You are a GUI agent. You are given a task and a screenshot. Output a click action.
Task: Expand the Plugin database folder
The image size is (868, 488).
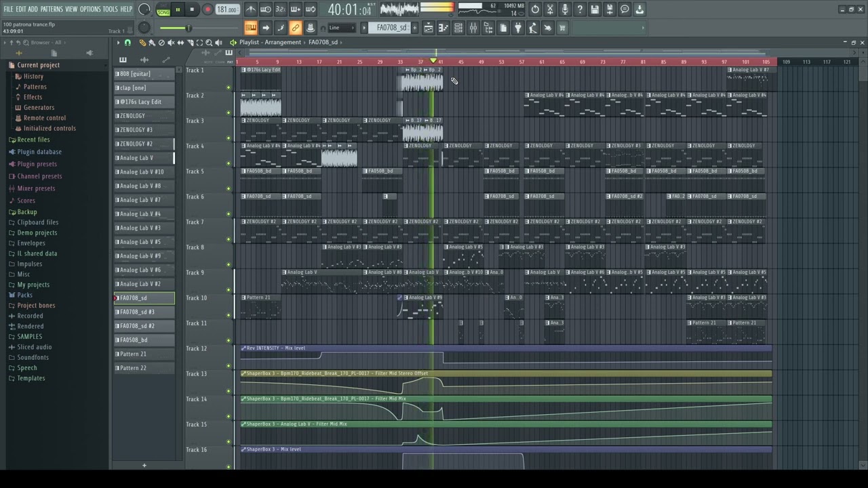[39, 152]
